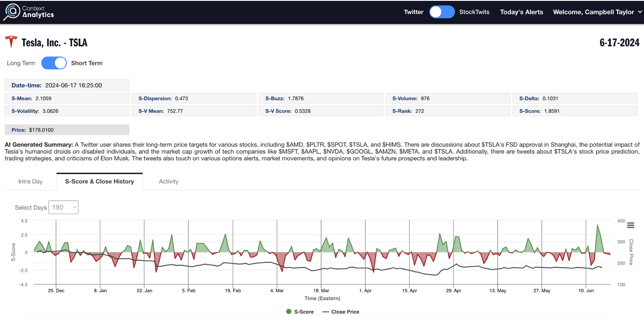
Task: Expand the Select Days dropdown
Action: point(63,207)
